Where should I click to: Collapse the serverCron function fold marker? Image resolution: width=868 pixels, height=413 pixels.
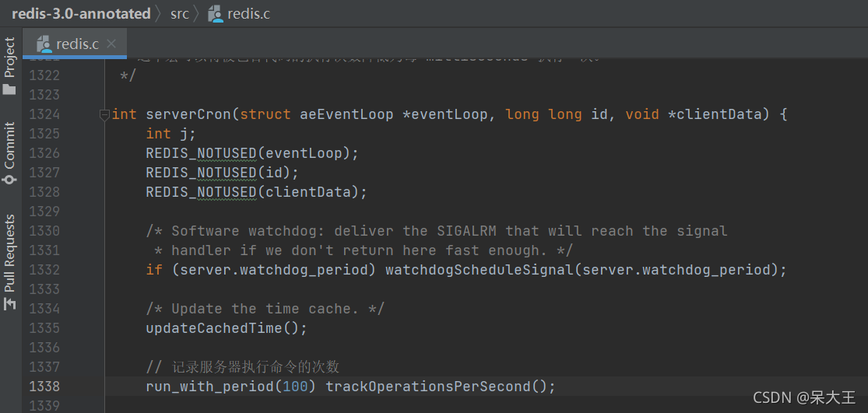(x=104, y=114)
